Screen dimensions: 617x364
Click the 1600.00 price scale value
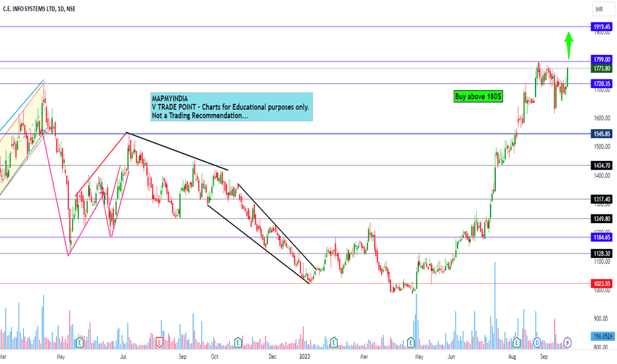[x=602, y=118]
